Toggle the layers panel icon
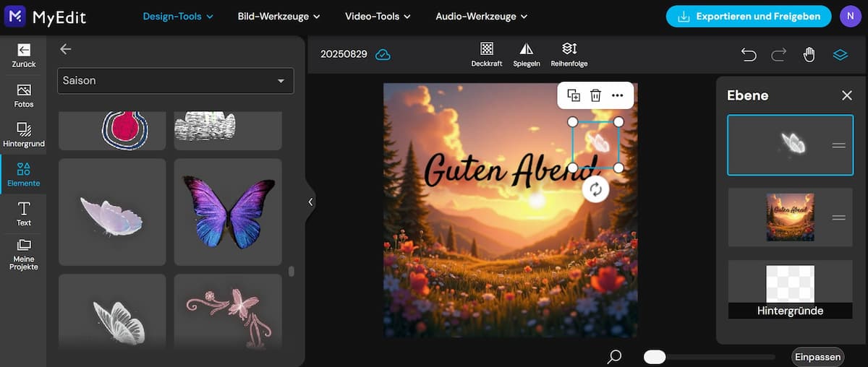Screen dimensions: 868x367 pyautogui.click(x=840, y=55)
